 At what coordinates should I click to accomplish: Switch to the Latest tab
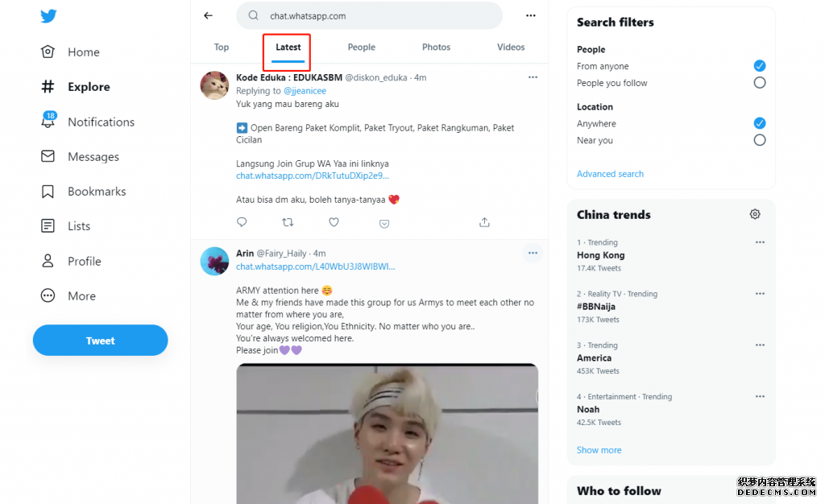288,48
